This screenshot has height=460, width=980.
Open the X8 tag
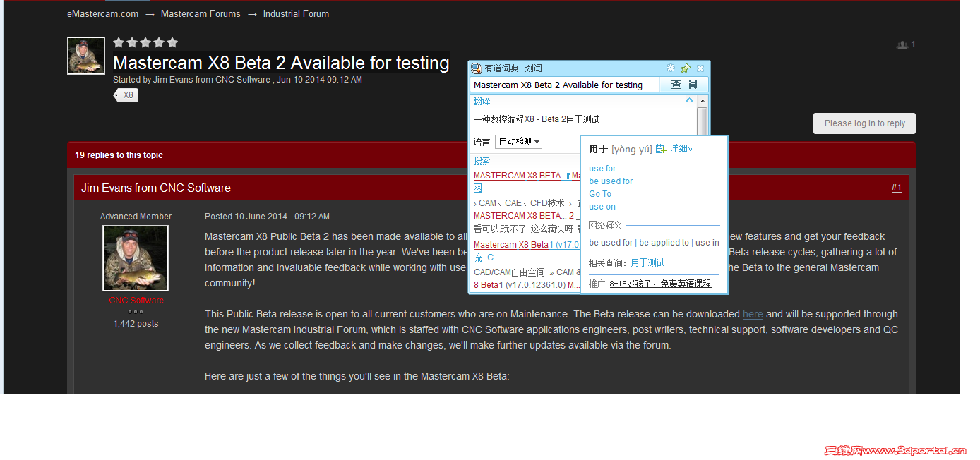[127, 95]
